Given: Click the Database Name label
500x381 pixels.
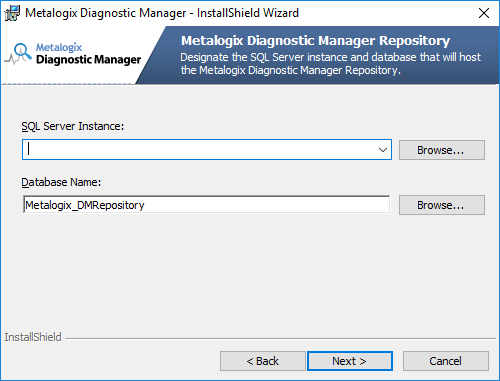Looking at the screenshot, I should click(x=61, y=182).
